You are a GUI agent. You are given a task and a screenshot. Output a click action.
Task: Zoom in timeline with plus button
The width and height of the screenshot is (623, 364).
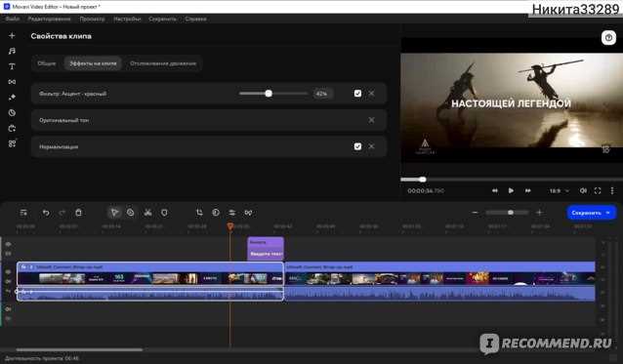[x=539, y=213]
